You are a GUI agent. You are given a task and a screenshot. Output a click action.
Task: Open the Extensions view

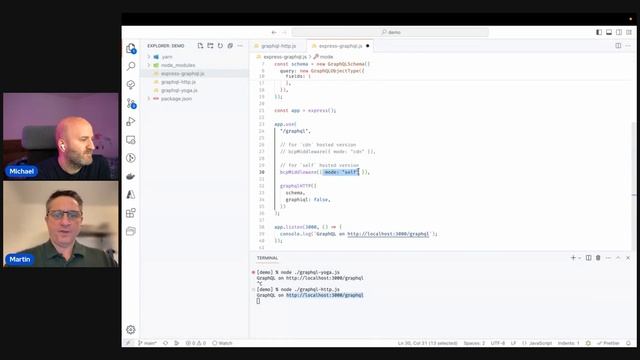pos(131,213)
